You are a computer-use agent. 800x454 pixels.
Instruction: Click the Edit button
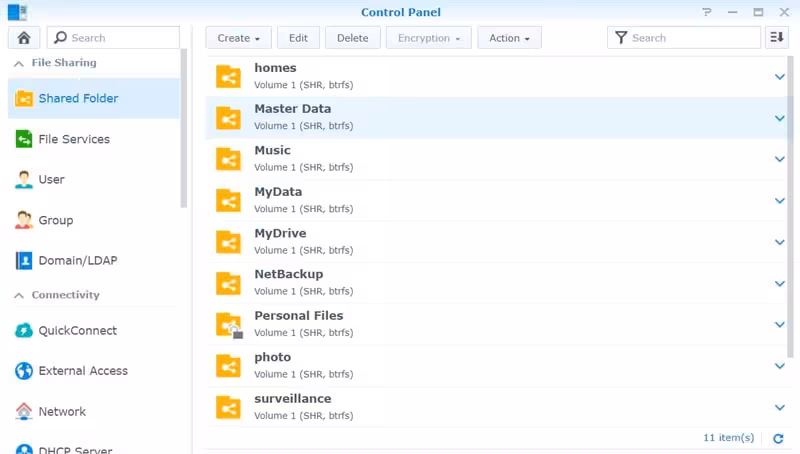[298, 38]
